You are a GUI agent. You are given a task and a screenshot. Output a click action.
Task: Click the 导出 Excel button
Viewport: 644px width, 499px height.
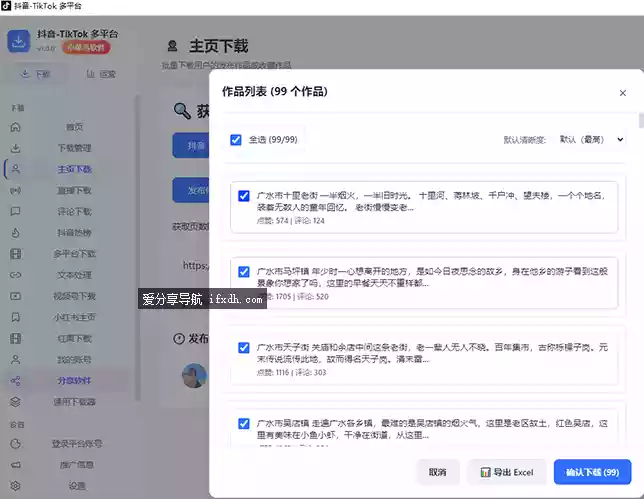tap(507, 472)
